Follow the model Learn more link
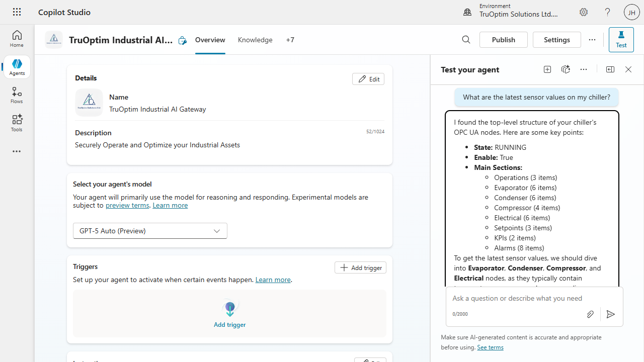Image resolution: width=644 pixels, height=362 pixels. pyautogui.click(x=170, y=205)
